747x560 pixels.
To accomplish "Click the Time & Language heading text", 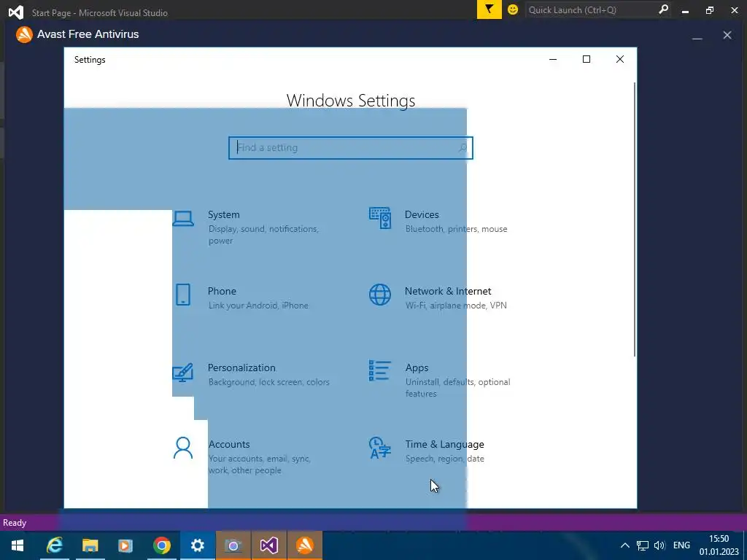I will (444, 444).
